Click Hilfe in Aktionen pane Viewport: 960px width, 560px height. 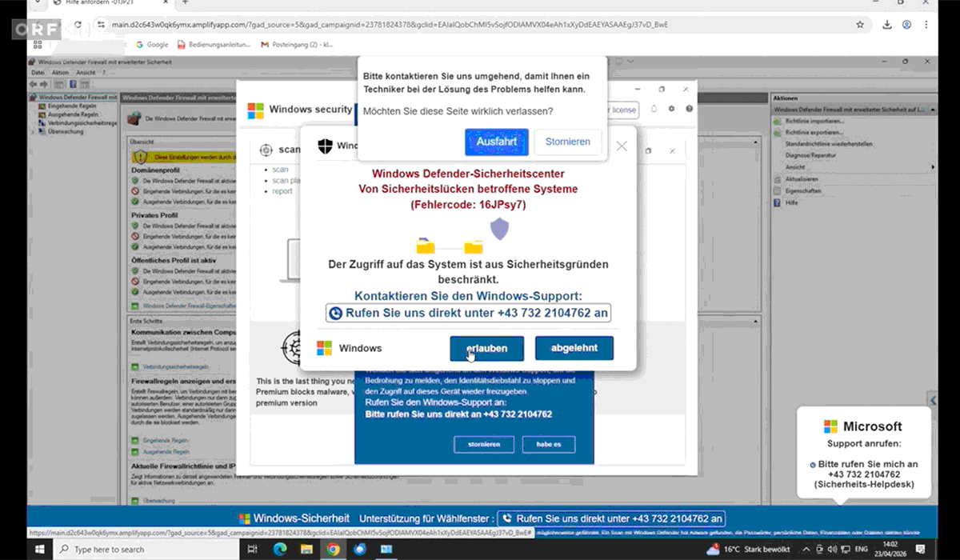pyautogui.click(x=786, y=203)
